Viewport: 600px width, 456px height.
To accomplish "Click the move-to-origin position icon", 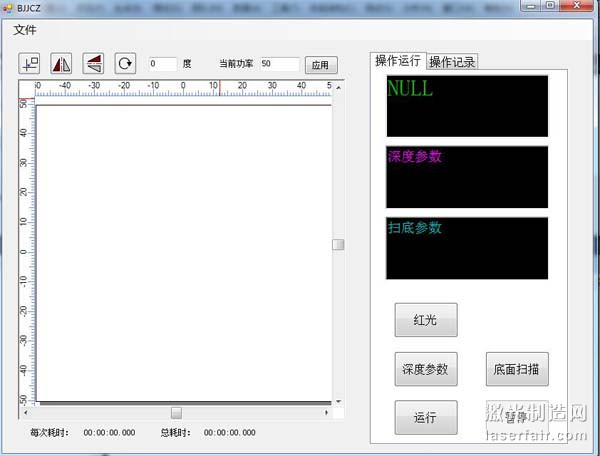I will 29,63.
